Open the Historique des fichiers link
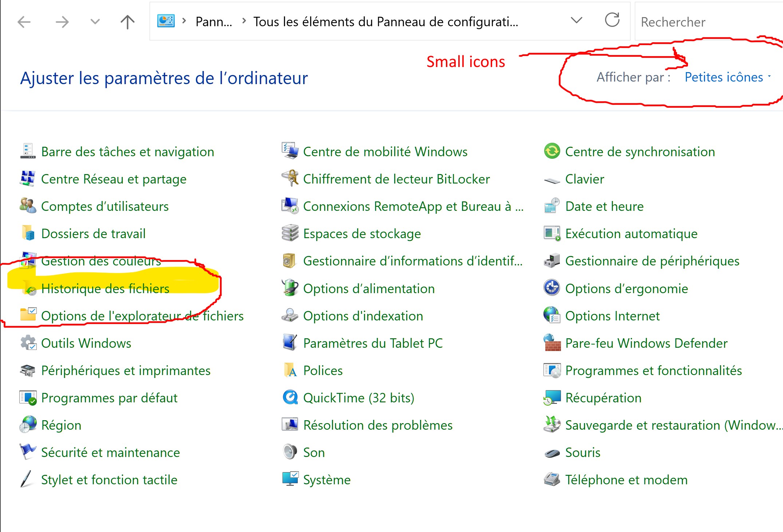The image size is (783, 532). pyautogui.click(x=105, y=288)
